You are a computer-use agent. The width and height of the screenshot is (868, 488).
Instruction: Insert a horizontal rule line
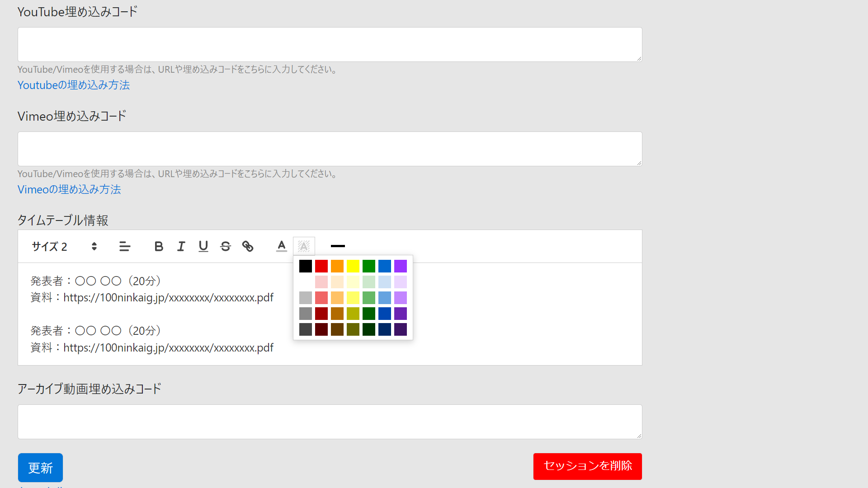338,246
